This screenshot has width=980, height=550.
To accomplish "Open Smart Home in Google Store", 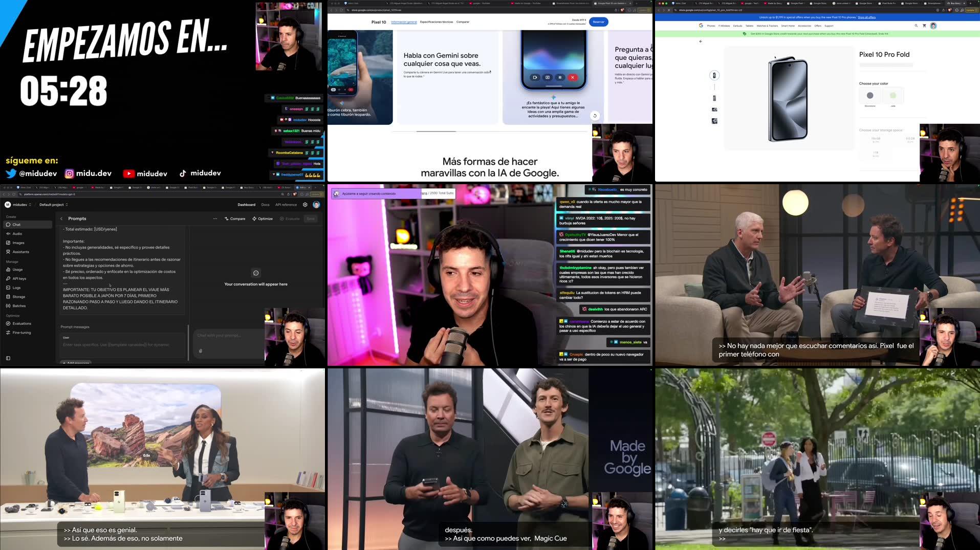I will (x=788, y=26).
